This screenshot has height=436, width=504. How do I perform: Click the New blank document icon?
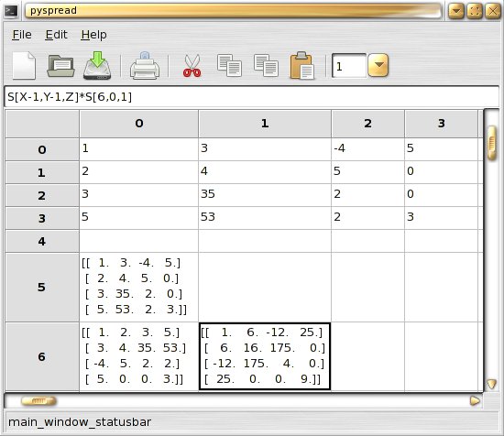(x=24, y=66)
